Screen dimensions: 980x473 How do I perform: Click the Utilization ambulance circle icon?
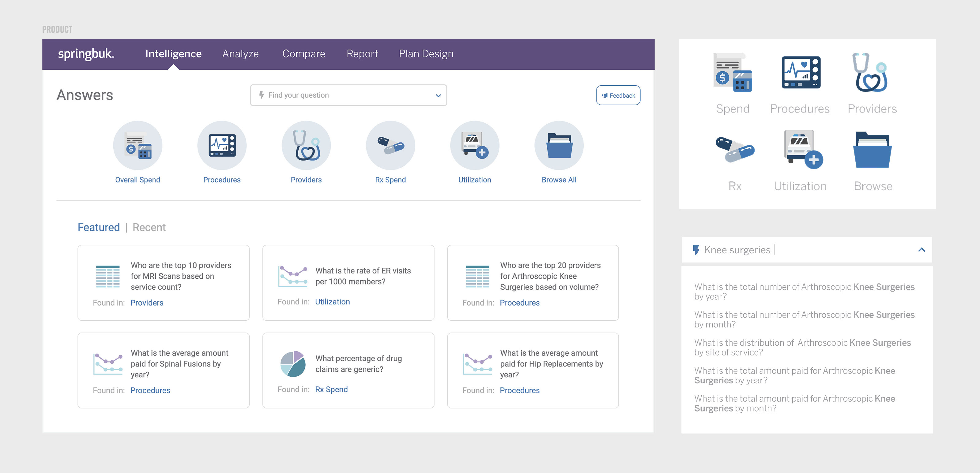pyautogui.click(x=475, y=146)
